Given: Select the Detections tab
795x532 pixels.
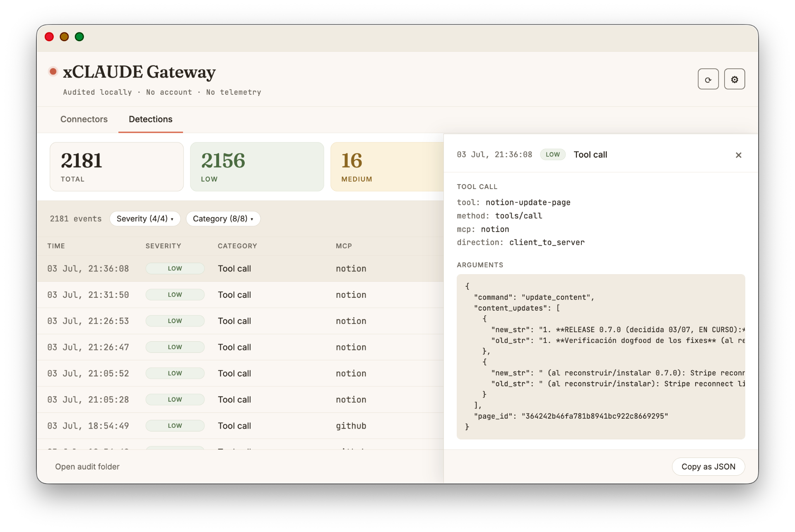Looking at the screenshot, I should click(x=150, y=119).
